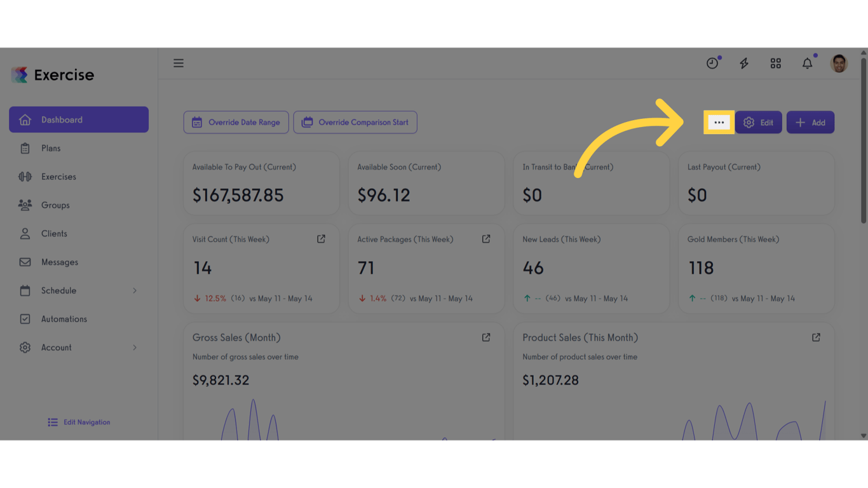Click the Edit Navigation link
The height and width of the screenshot is (488, 868).
point(79,422)
